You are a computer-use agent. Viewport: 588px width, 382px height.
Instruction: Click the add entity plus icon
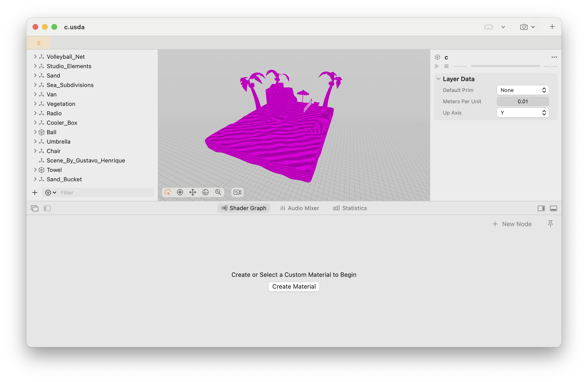tap(35, 193)
